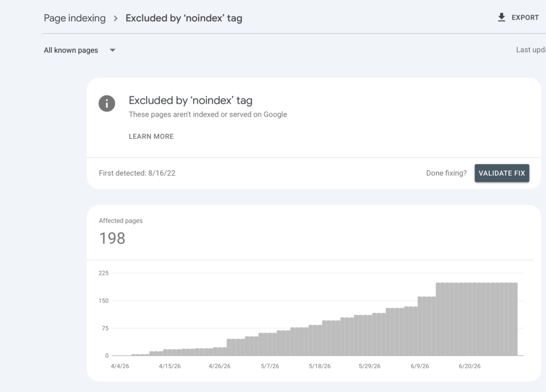Click the 150 y-axis label
This screenshot has height=392, width=546.
tap(103, 300)
